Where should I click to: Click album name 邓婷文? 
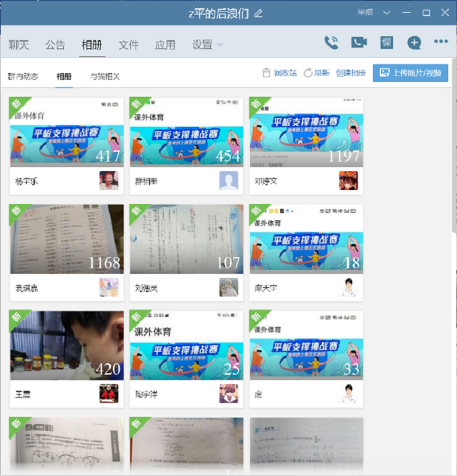(x=266, y=181)
